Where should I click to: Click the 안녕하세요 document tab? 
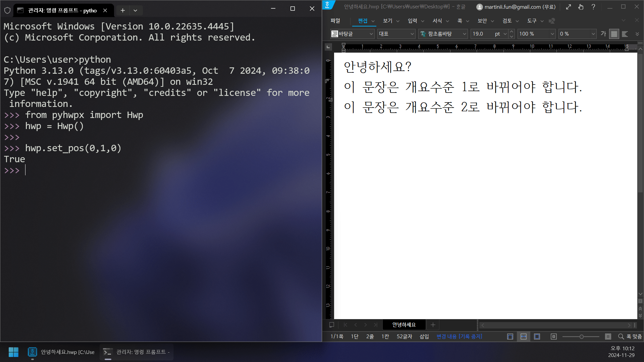(403, 324)
